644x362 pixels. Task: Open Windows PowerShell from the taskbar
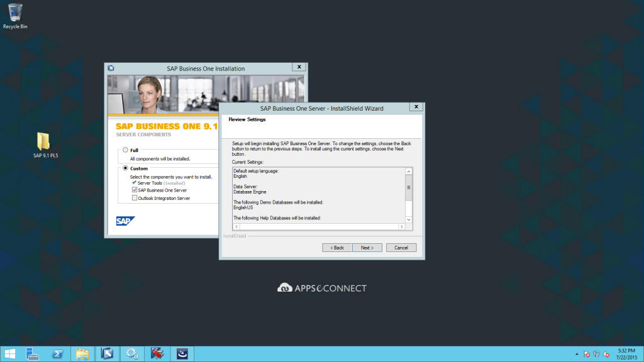tap(57, 354)
